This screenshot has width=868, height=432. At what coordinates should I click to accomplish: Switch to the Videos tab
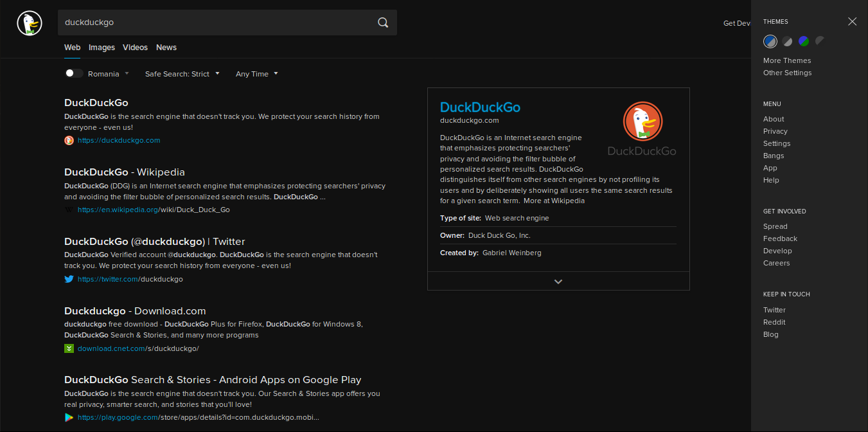(135, 48)
